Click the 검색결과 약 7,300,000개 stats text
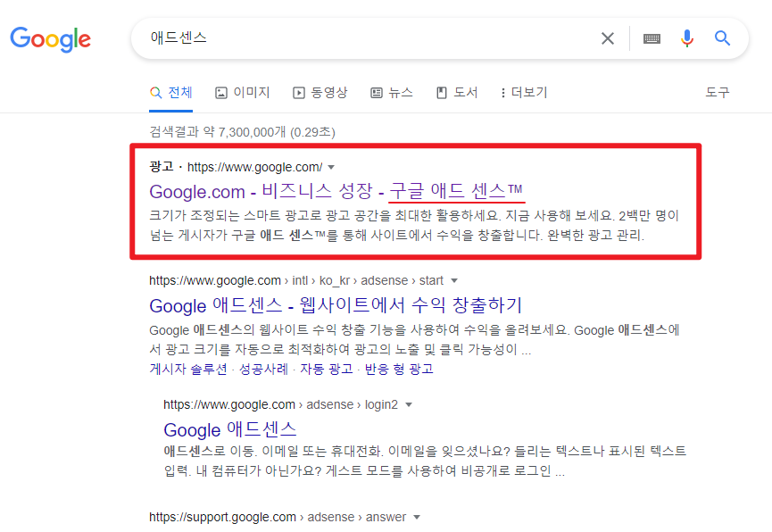Viewport: 772px width, 532px height. click(x=242, y=132)
